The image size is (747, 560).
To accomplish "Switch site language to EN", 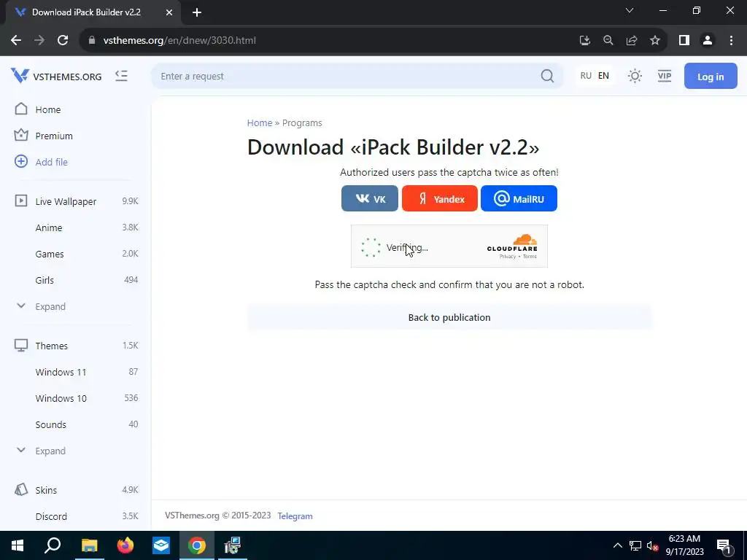I will coord(603,76).
